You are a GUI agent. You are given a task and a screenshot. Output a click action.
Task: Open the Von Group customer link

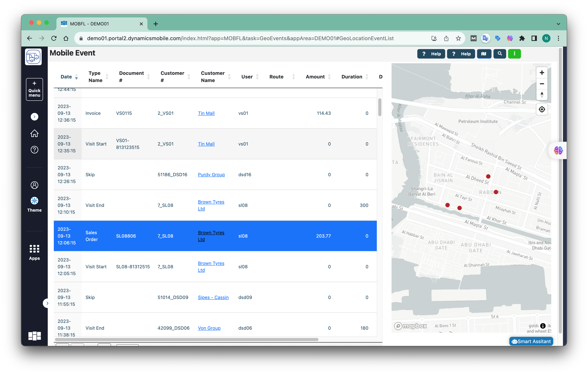pos(209,328)
